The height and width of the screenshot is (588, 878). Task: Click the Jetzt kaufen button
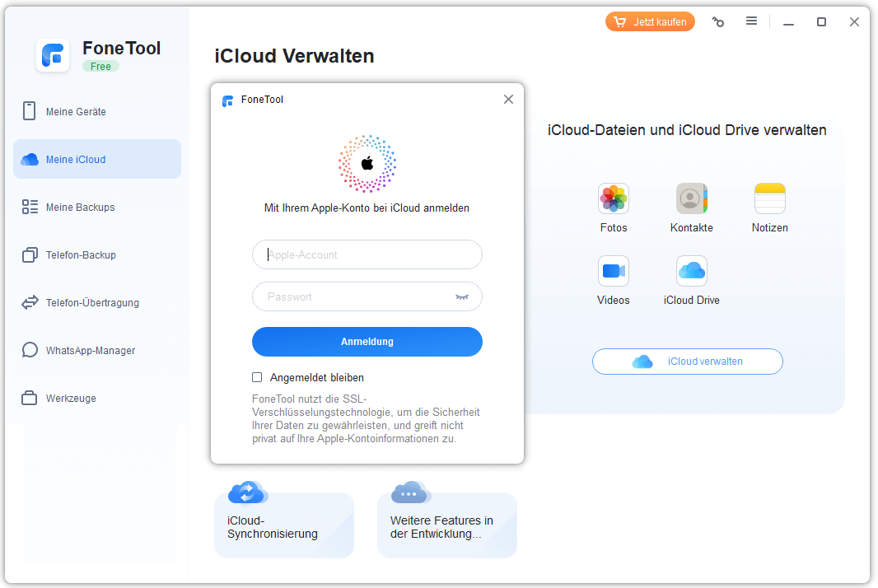[x=650, y=22]
